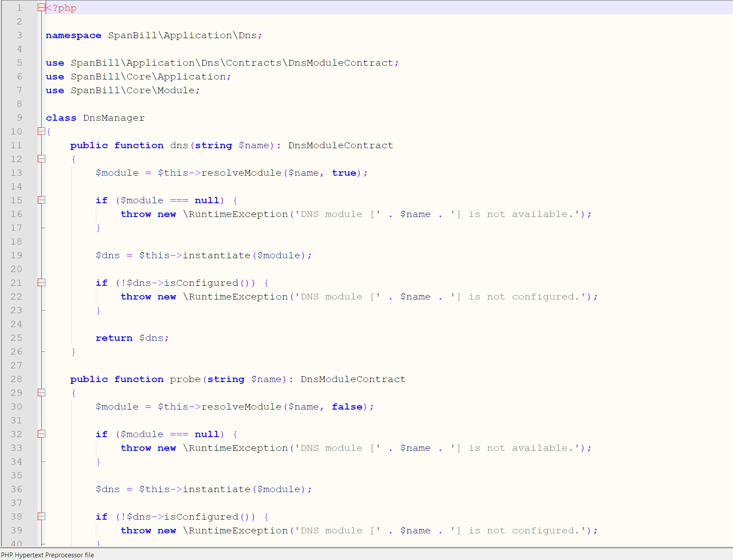Click resolveModule on line 13
Viewport: 733px width, 560px height.
(x=242, y=173)
